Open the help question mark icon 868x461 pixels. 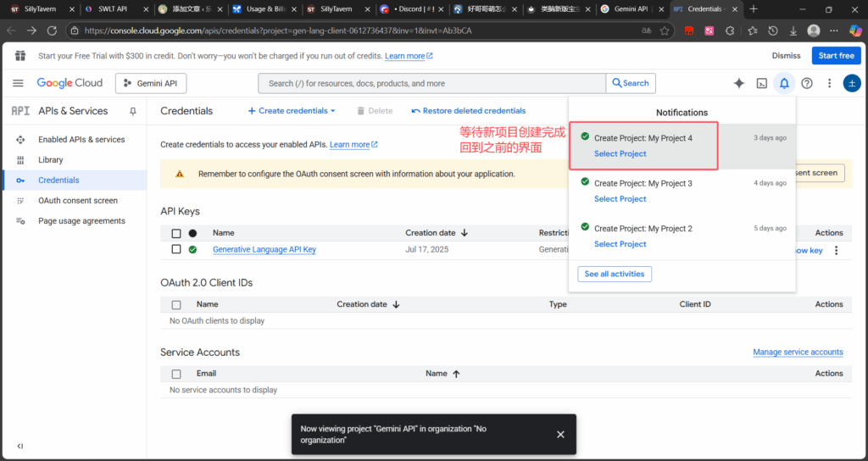point(807,83)
